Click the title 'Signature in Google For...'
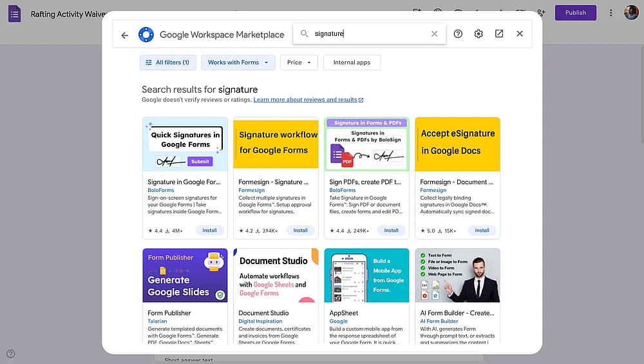This screenshot has height=364, width=644. coord(184,182)
